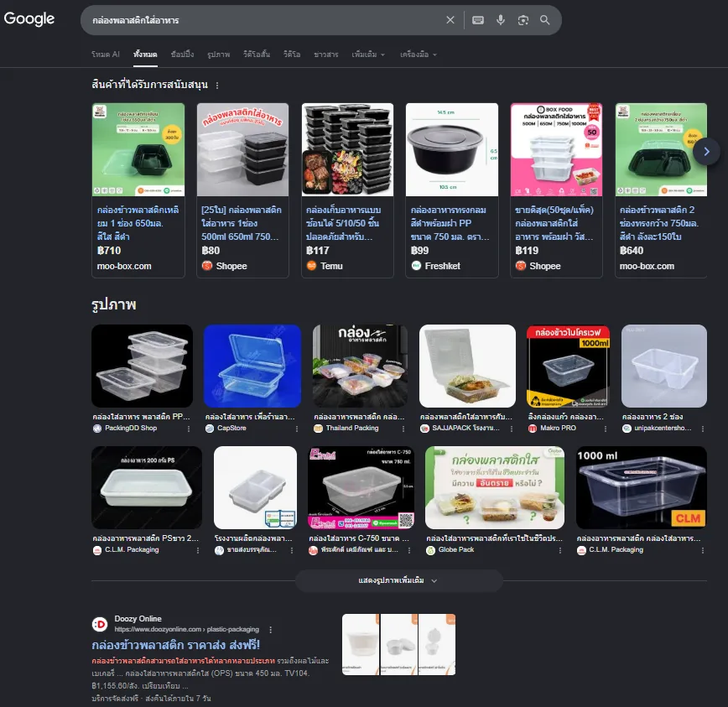
Task: Open options for PackingDD Shop image
Action: tap(189, 429)
